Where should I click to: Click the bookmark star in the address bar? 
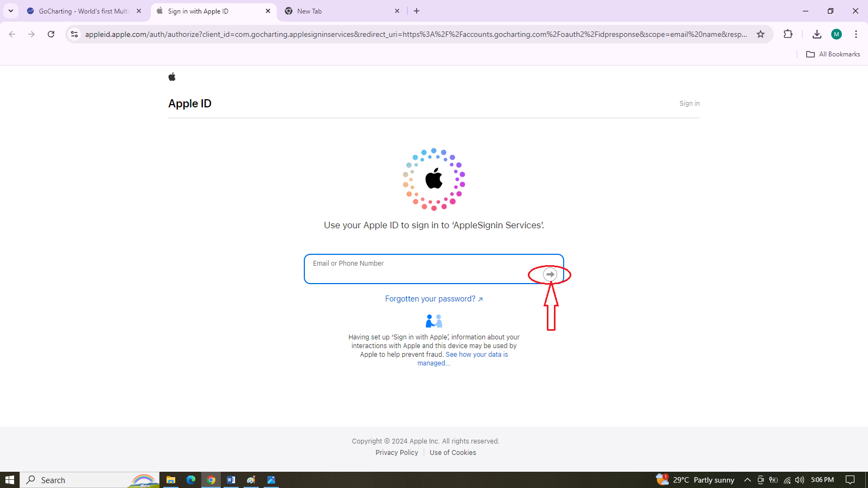[x=761, y=34]
